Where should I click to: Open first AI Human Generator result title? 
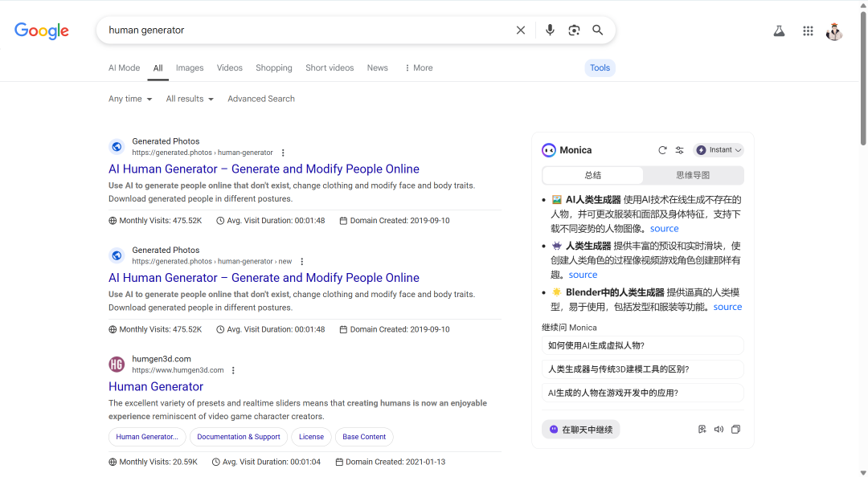264,169
